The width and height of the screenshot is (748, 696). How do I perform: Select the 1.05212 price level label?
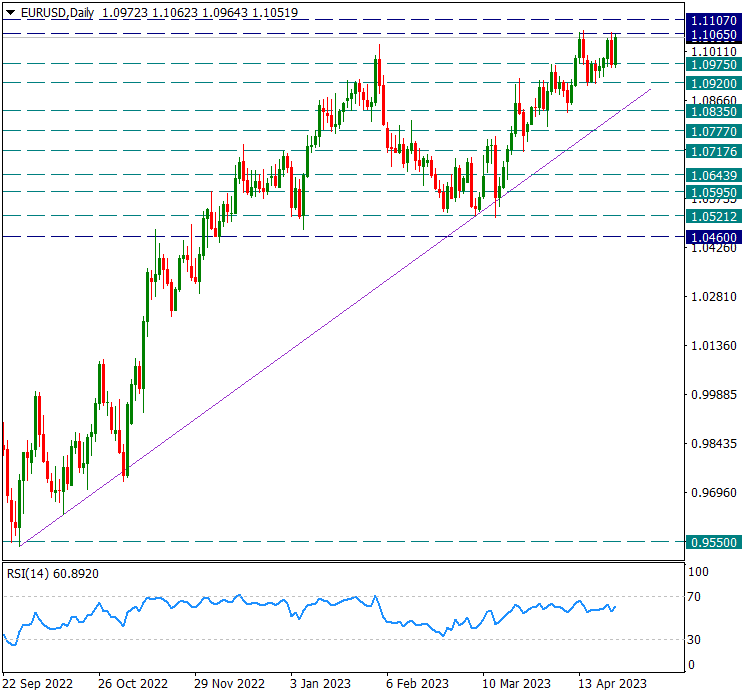pyautogui.click(x=714, y=217)
